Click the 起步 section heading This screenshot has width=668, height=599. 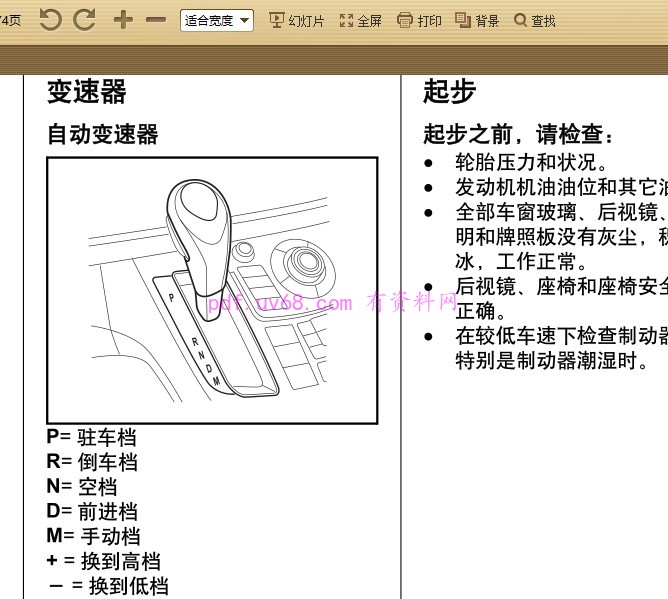click(x=449, y=92)
